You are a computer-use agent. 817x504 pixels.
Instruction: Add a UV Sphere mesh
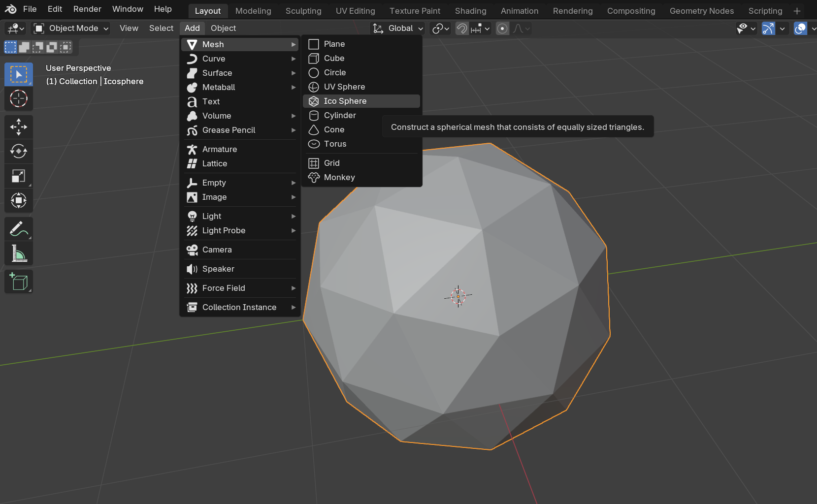pyautogui.click(x=361, y=87)
